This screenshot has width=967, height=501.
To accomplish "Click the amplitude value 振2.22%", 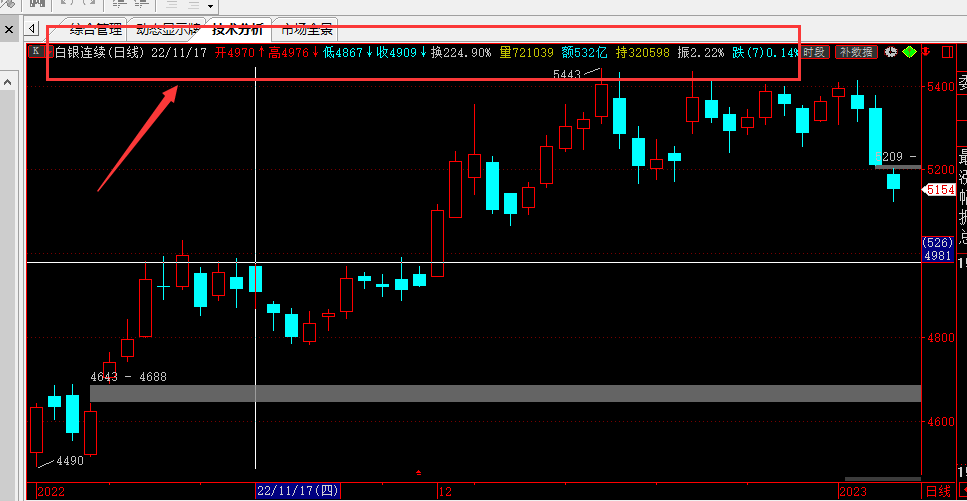I will [701, 52].
